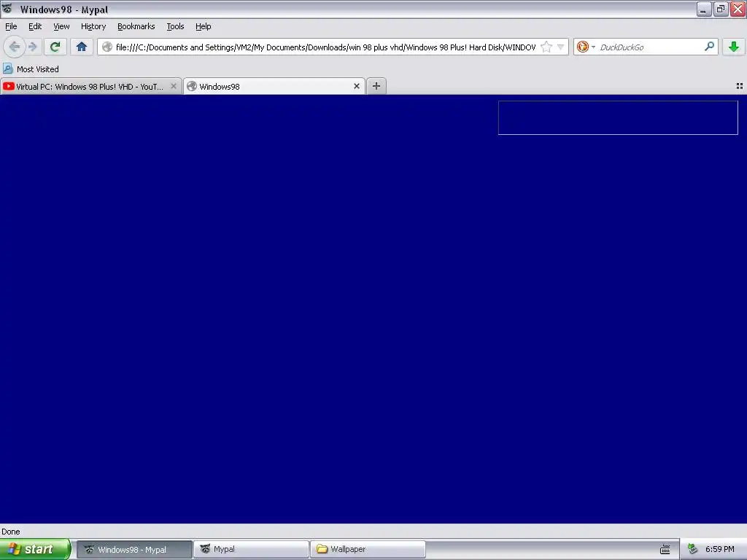Switch to Windows98 - Mypal taskbar button
Viewport: 747px width, 560px height.
tap(134, 549)
